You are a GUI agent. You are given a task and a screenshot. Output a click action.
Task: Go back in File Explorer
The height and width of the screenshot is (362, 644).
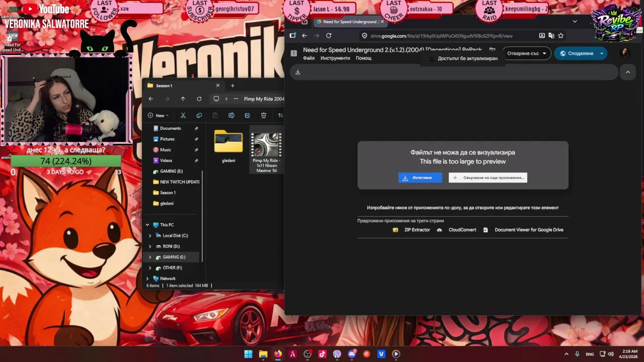click(x=150, y=99)
